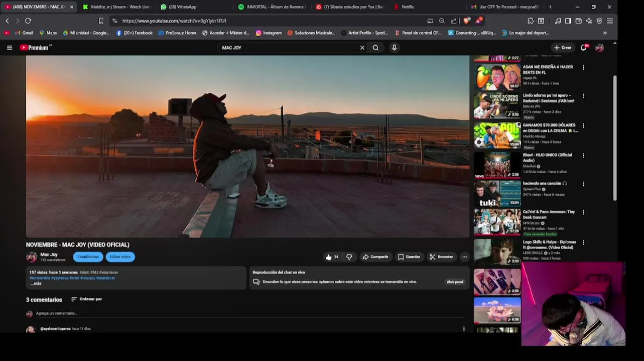
Task: Expand description with ...más
Action: [36, 283]
